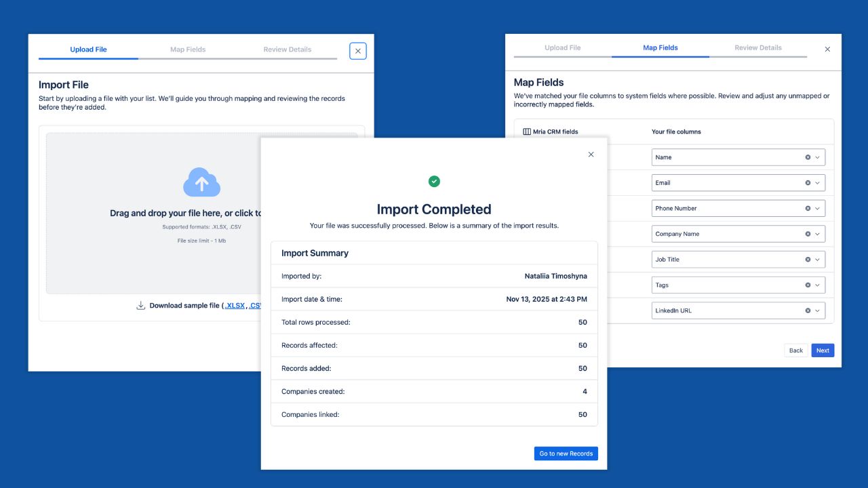Screen dimensions: 868x488
Task: Click the columns icon beside Mria CRM fields
Action: coord(527,131)
